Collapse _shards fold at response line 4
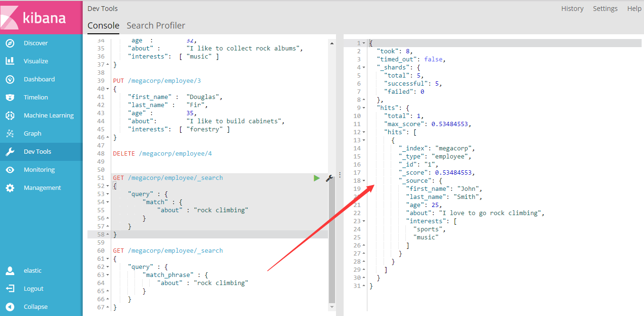644x316 pixels. tap(364, 68)
